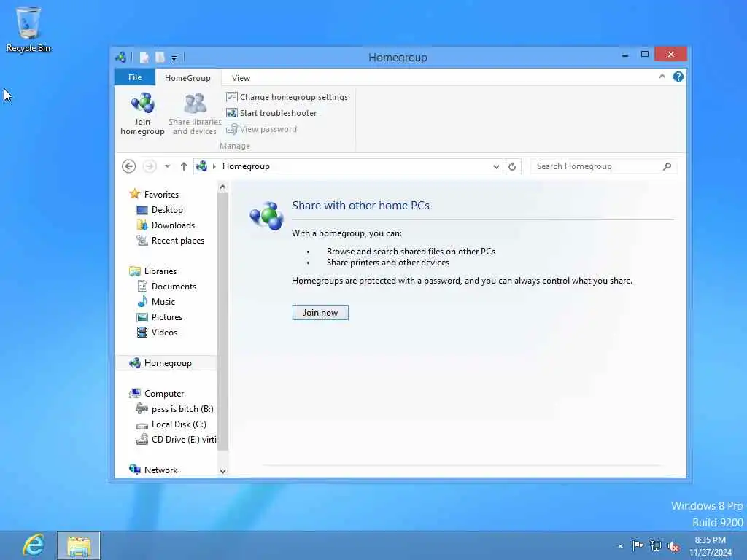
Task: Open the recent locations dropdown arrow
Action: (x=167, y=166)
